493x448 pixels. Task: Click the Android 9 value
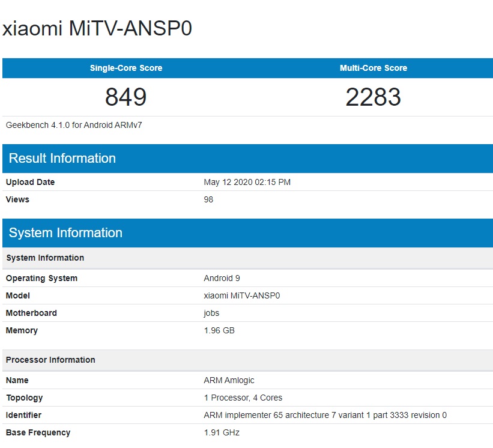point(222,278)
